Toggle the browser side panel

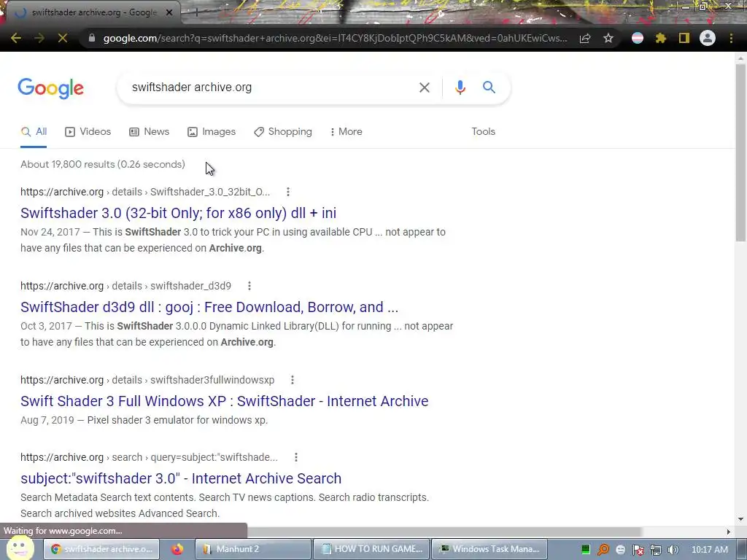click(x=684, y=38)
